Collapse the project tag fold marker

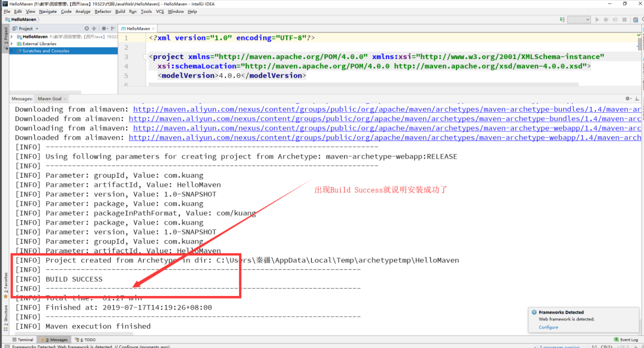[145, 57]
